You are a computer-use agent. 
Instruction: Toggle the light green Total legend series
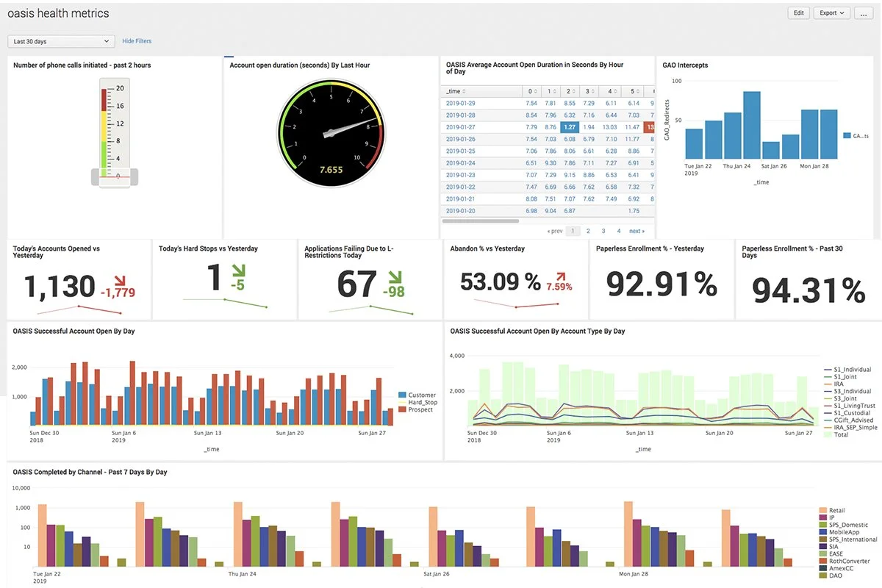(836, 434)
